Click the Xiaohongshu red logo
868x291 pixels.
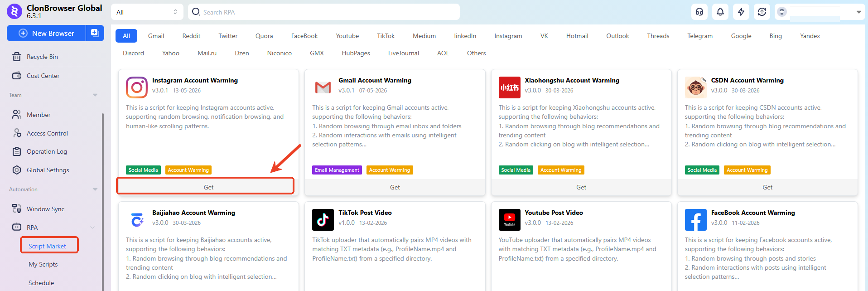click(510, 87)
